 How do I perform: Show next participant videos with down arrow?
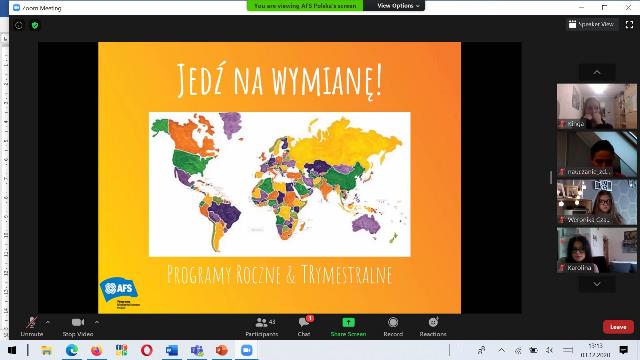(x=597, y=284)
